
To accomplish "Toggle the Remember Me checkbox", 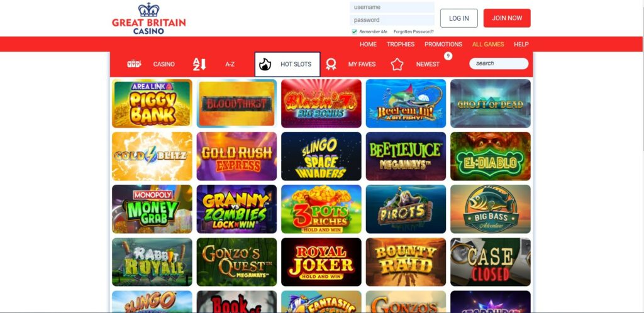I will click(x=354, y=31).
